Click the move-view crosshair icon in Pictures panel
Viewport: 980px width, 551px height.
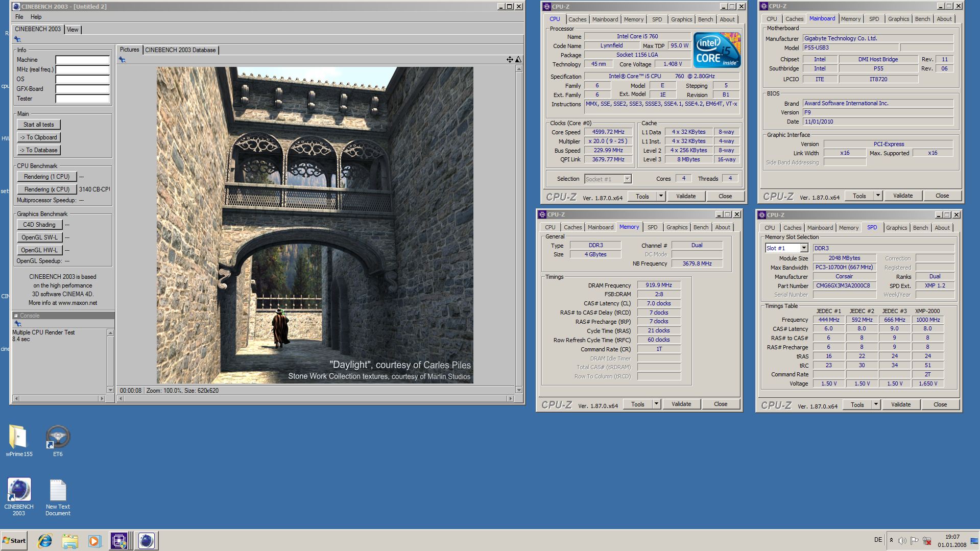click(510, 60)
